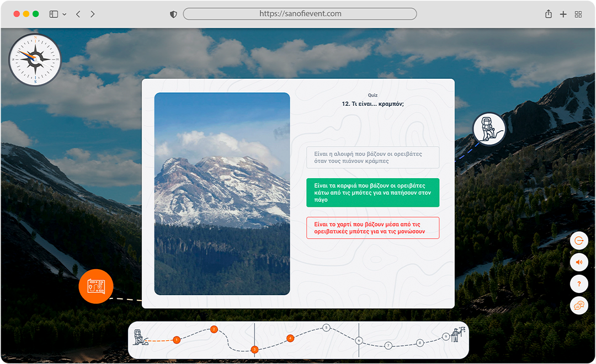Jump to stage 4 on the trail

pos(290,338)
